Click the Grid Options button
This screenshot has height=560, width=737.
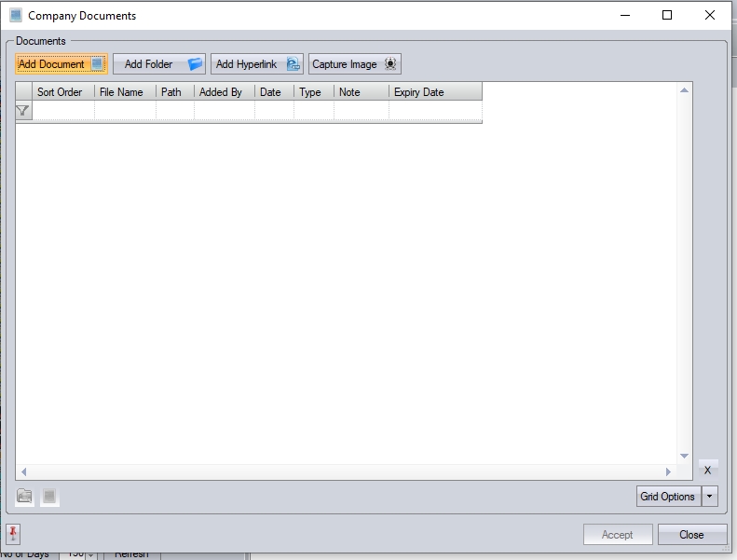click(x=669, y=497)
